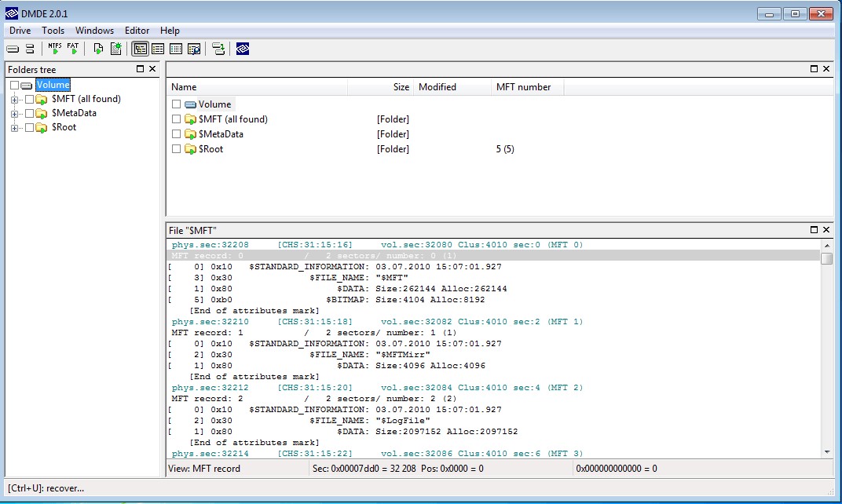Image resolution: width=842 pixels, height=504 pixels.
Task: Expand the $MetaData tree node
Action: (x=14, y=114)
